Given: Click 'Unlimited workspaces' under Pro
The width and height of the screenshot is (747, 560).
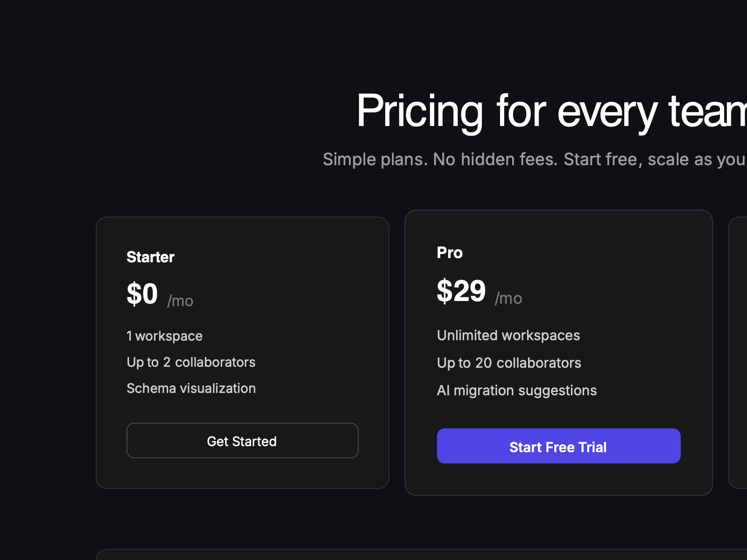Looking at the screenshot, I should [508, 335].
